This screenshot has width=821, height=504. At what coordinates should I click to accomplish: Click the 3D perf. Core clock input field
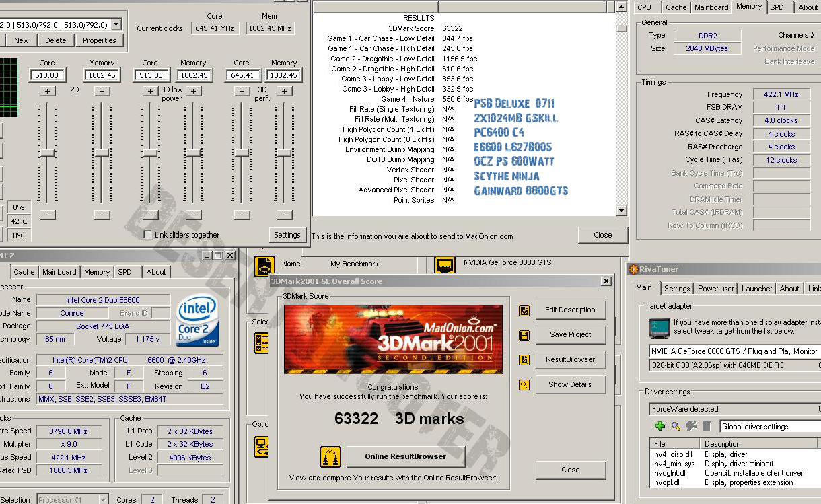(x=242, y=75)
